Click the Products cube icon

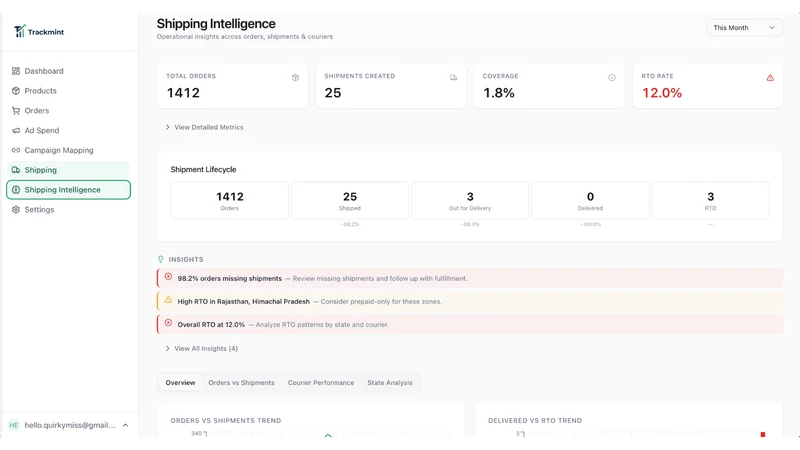point(16,91)
